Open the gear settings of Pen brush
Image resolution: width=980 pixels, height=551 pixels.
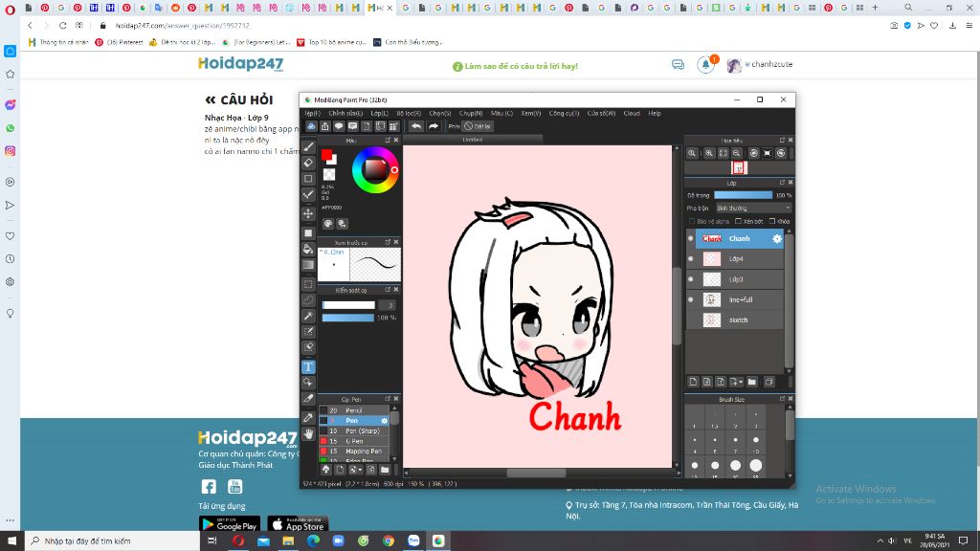coord(385,421)
